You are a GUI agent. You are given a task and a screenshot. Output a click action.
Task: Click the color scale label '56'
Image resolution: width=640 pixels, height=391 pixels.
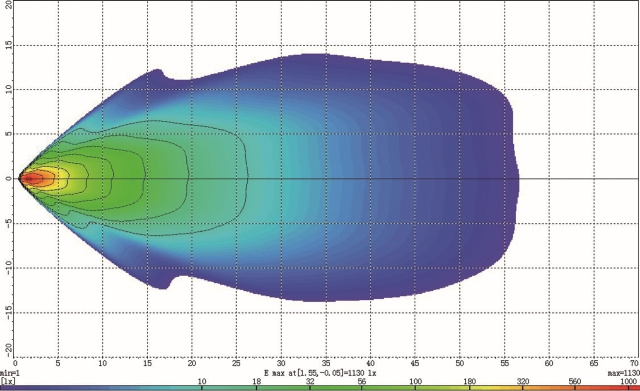point(362,381)
